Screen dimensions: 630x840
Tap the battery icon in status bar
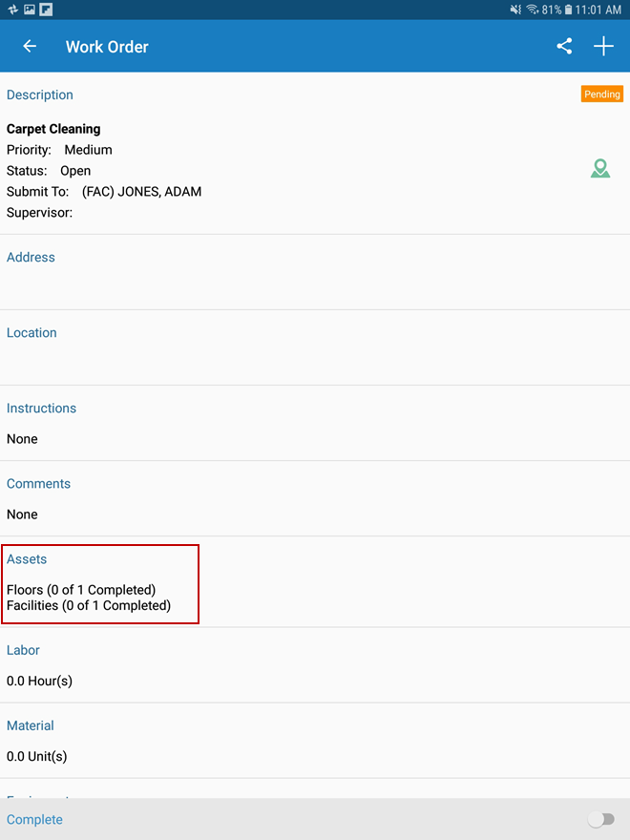tap(568, 10)
